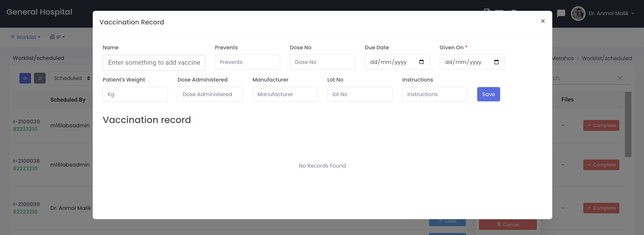Click the refresh icon button
The height and width of the screenshot is (235, 644).
click(x=40, y=78)
